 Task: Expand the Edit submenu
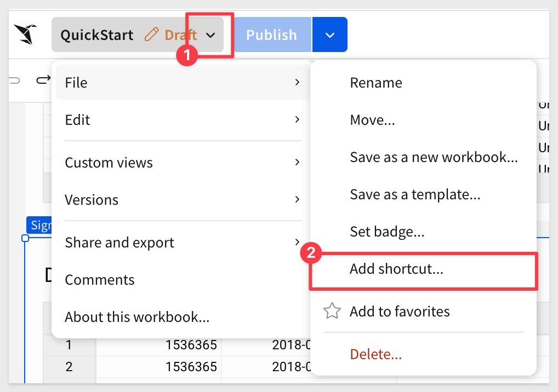[x=181, y=120]
